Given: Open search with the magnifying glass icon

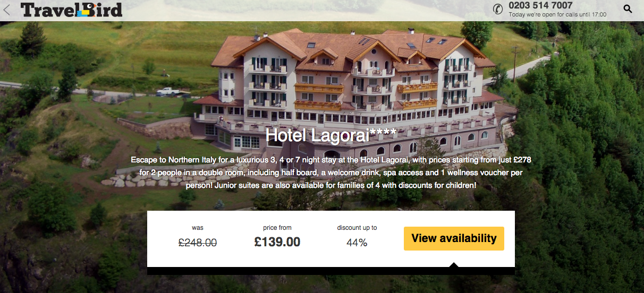Looking at the screenshot, I should [x=628, y=9].
